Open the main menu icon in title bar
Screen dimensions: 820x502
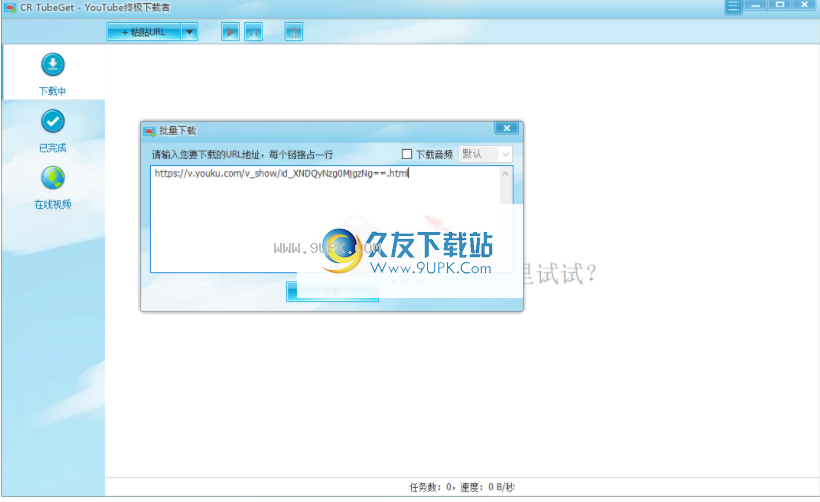point(733,6)
